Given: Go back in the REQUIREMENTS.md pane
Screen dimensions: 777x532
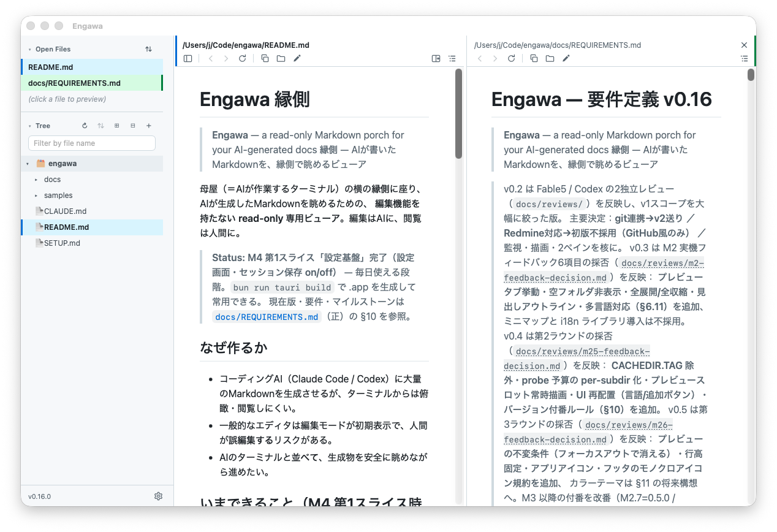Looking at the screenshot, I should [479, 58].
